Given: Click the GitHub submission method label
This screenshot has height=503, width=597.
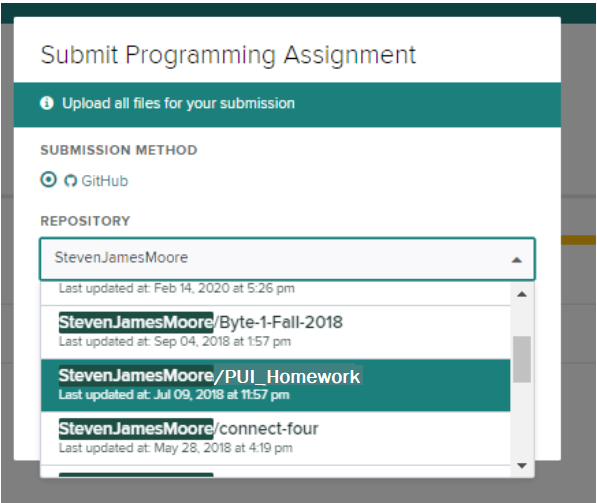Looking at the screenshot, I should [105, 181].
